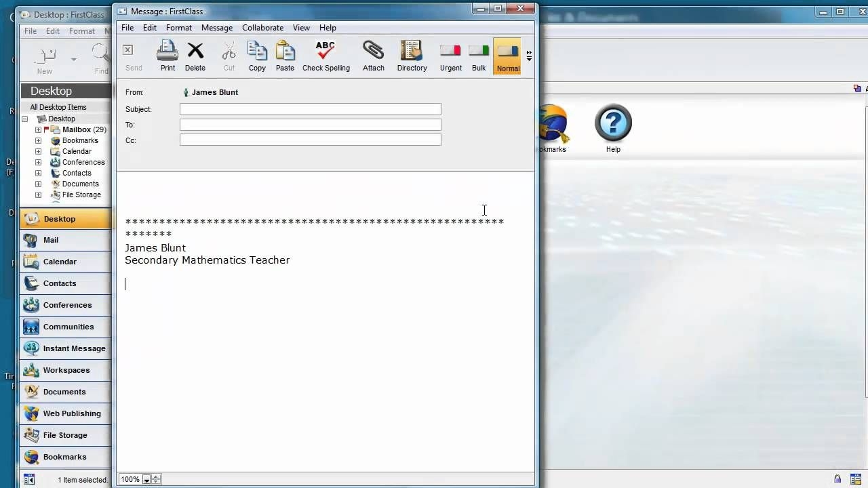This screenshot has width=868, height=488.
Task: Click the Print toolbar icon
Action: click(167, 51)
